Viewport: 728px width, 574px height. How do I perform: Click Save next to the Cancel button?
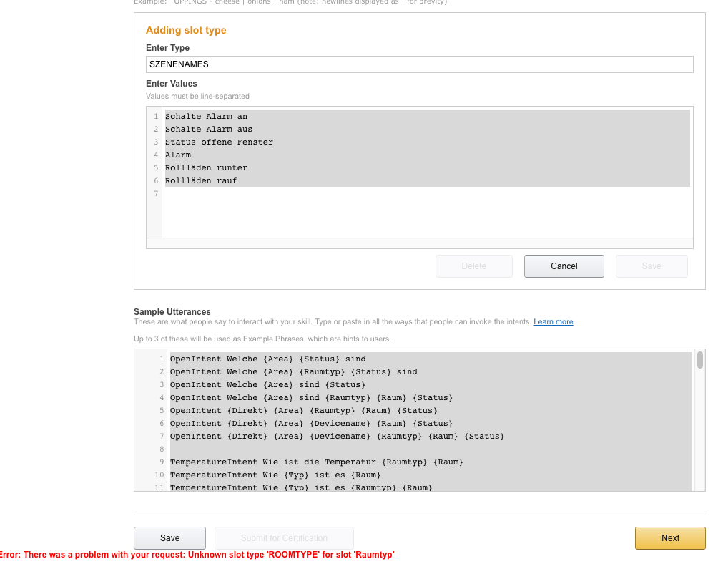click(x=651, y=266)
